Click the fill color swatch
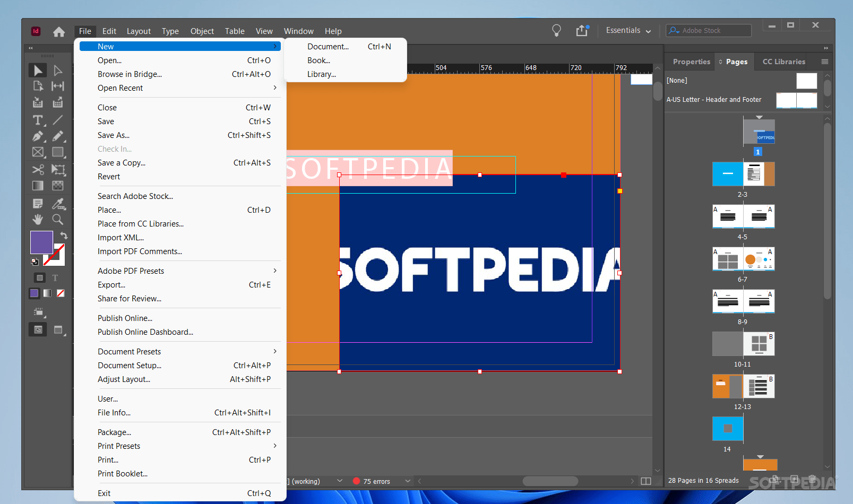853x504 pixels. (41, 242)
